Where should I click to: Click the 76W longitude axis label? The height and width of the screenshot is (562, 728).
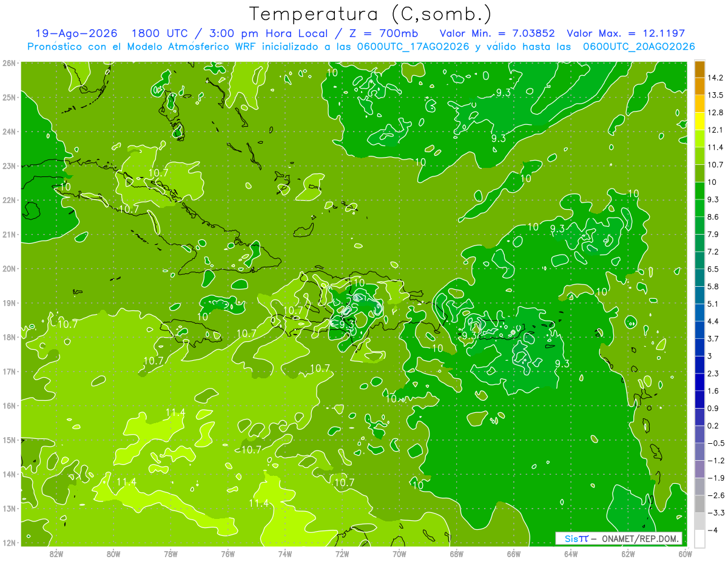227,554
